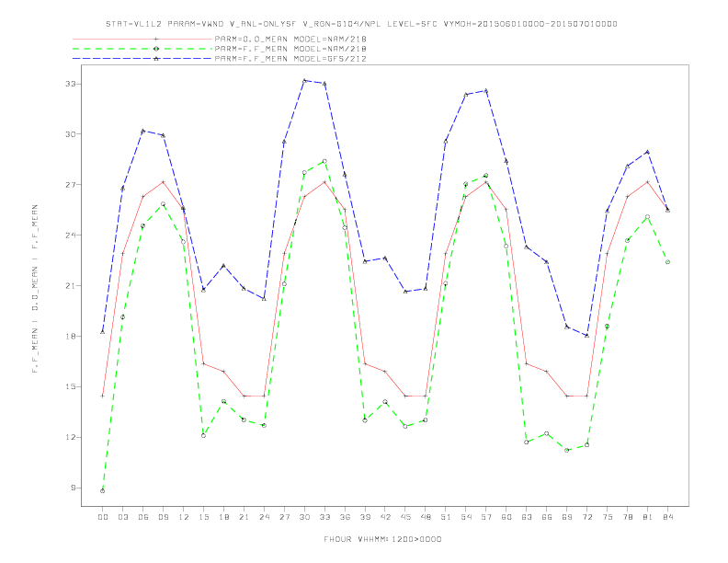Click x-axis tick label 24

pyautogui.click(x=264, y=517)
